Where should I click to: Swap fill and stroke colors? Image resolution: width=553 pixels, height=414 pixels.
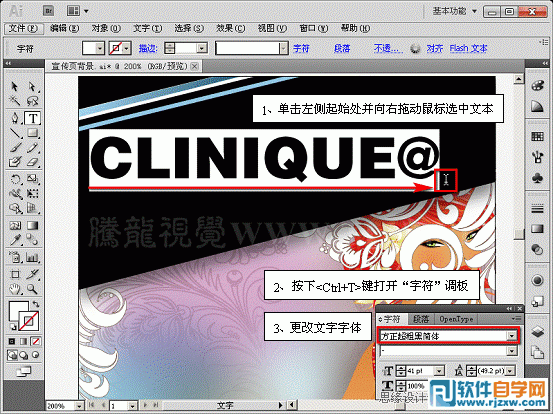coord(36,303)
